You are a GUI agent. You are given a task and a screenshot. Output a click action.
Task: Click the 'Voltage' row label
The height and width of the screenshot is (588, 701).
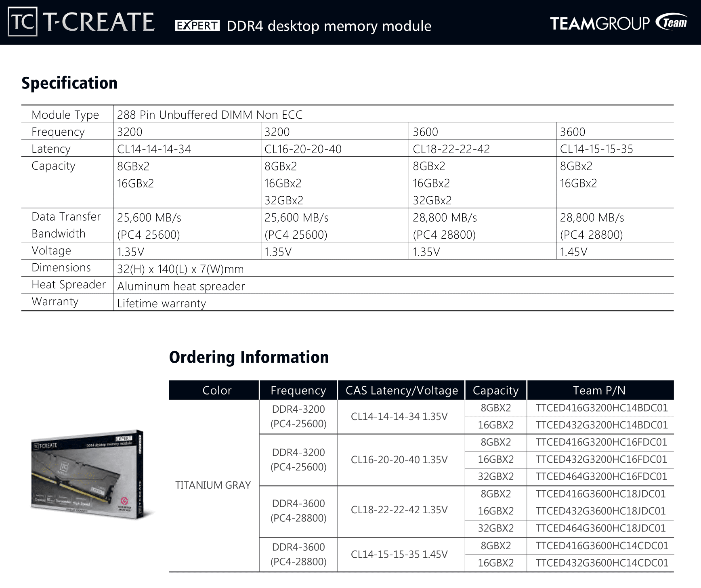(x=51, y=251)
